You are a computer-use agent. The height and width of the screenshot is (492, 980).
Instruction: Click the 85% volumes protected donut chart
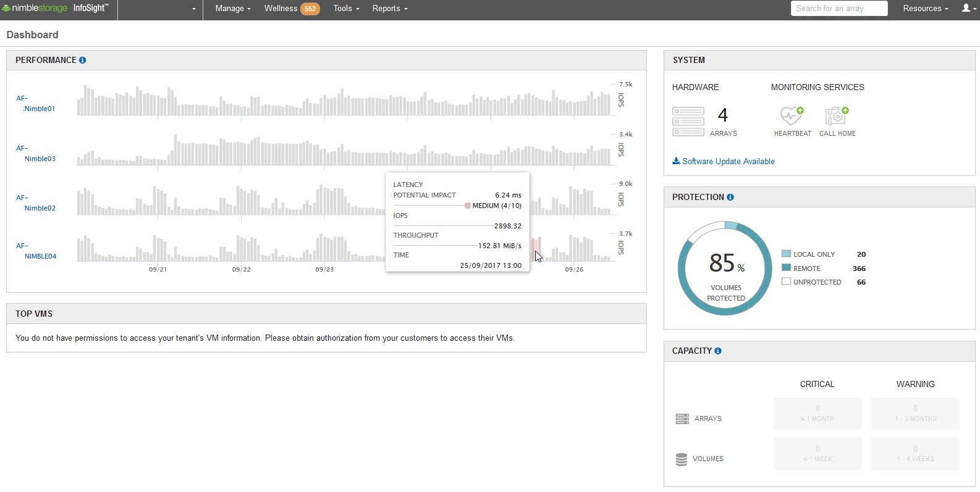pyautogui.click(x=725, y=269)
